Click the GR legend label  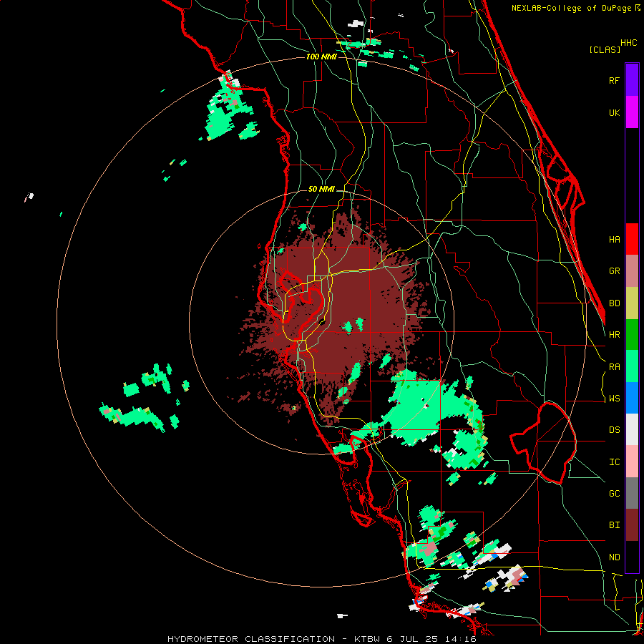614,271
